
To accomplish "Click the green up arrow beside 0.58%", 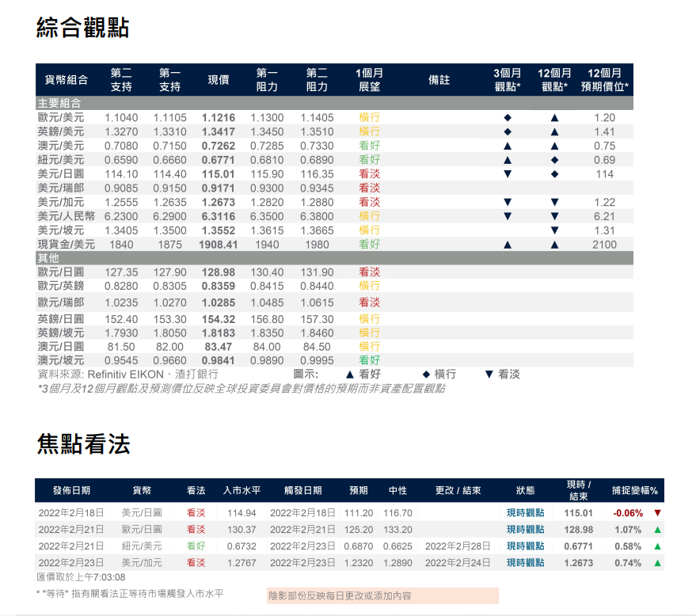I will 658,546.
